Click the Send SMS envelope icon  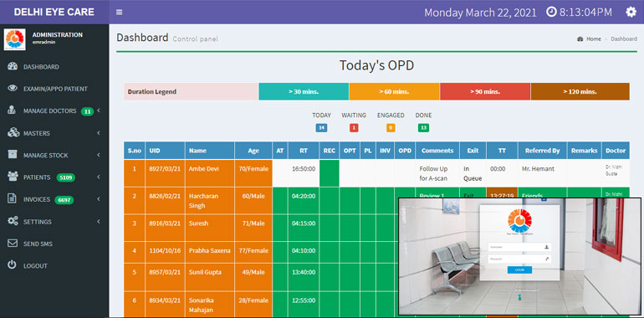pyautogui.click(x=13, y=244)
